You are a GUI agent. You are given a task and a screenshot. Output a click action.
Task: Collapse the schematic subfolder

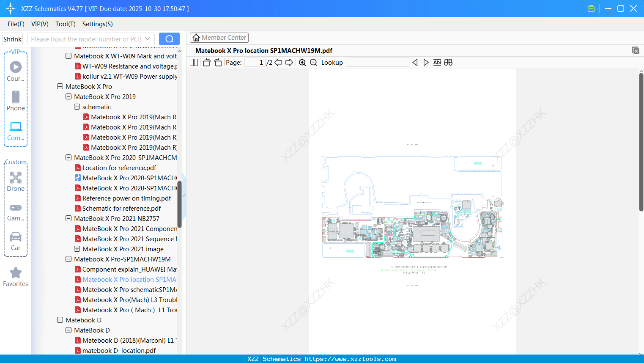point(77,107)
